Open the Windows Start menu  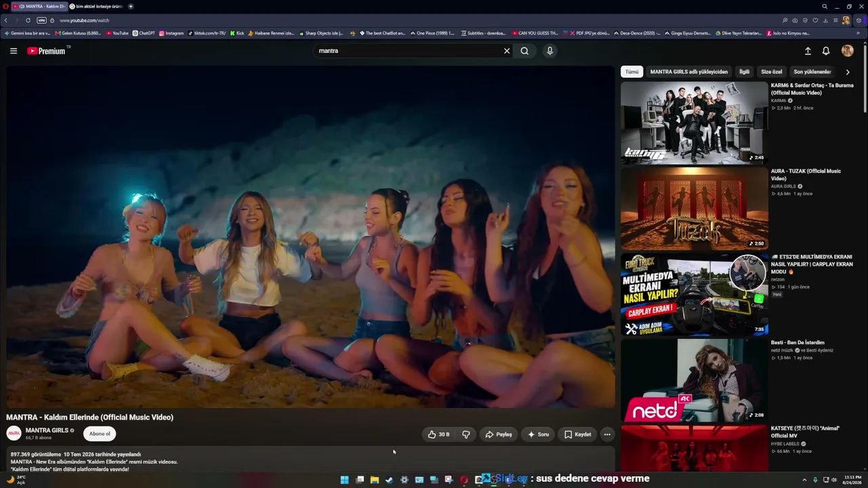coord(344,480)
